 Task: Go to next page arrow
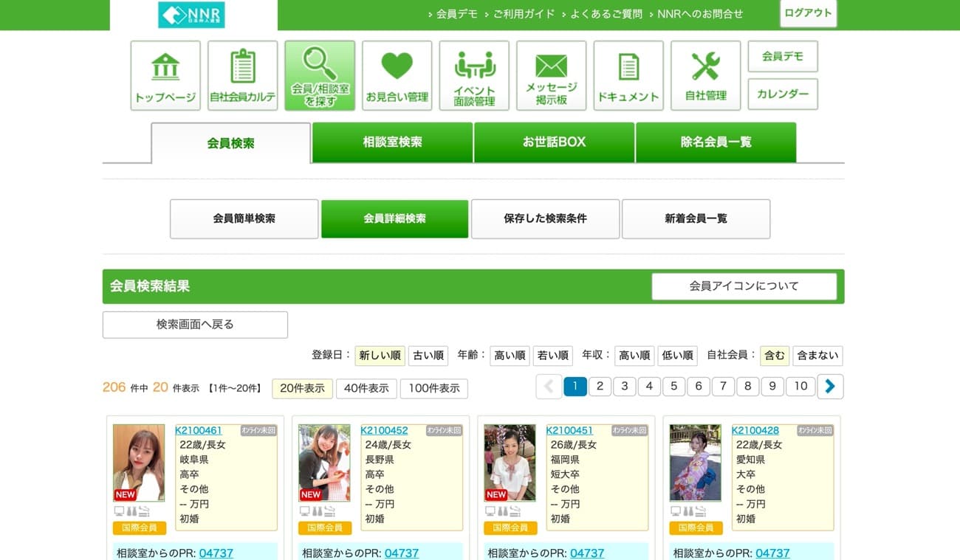(x=830, y=387)
